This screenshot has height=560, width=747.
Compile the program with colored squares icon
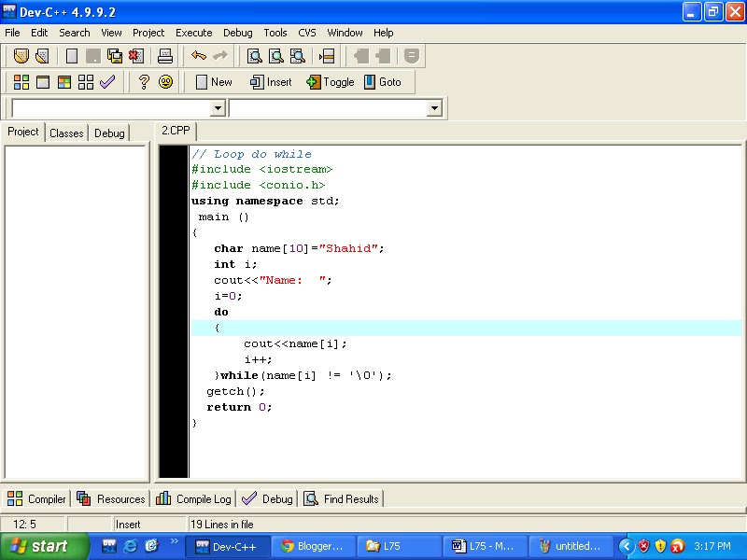pyautogui.click(x=21, y=82)
